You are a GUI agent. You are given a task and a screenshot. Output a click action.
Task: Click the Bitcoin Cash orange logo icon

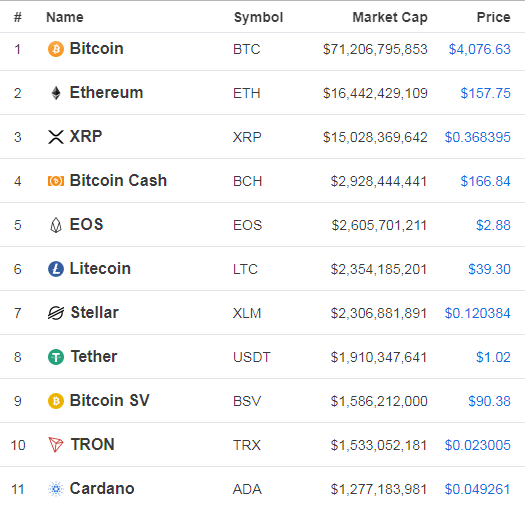56,181
